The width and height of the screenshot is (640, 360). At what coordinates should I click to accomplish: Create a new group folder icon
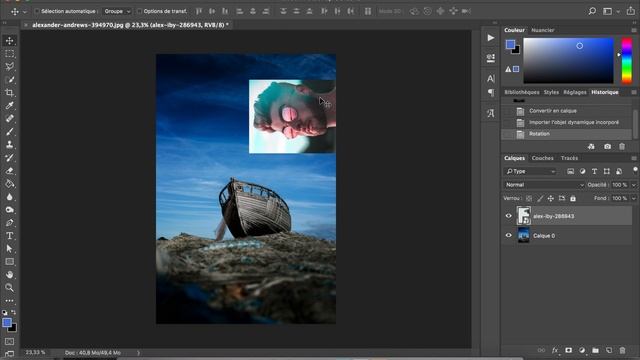coord(596,350)
